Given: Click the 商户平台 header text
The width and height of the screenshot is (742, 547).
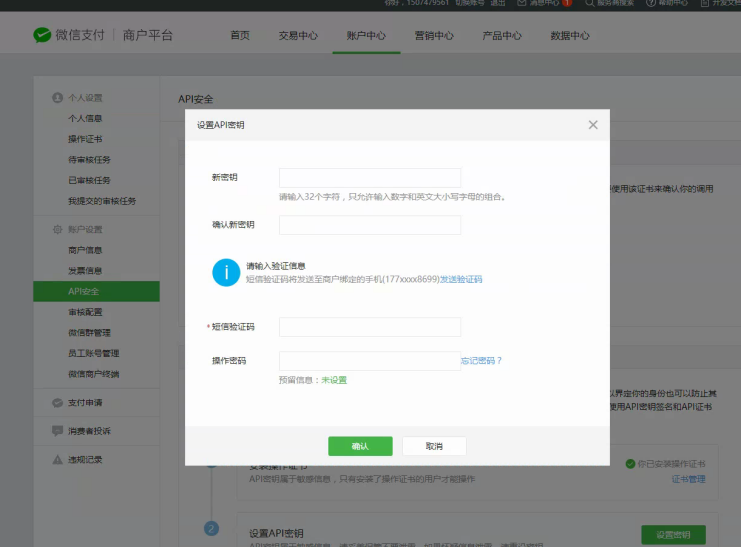Looking at the screenshot, I should [x=148, y=35].
